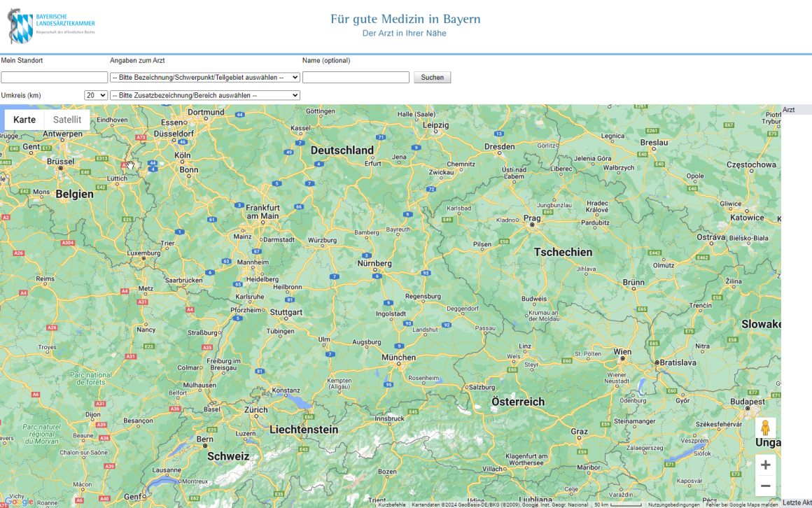812x508 pixels.
Task: Click the Wien capital marker on map
Action: point(622,359)
